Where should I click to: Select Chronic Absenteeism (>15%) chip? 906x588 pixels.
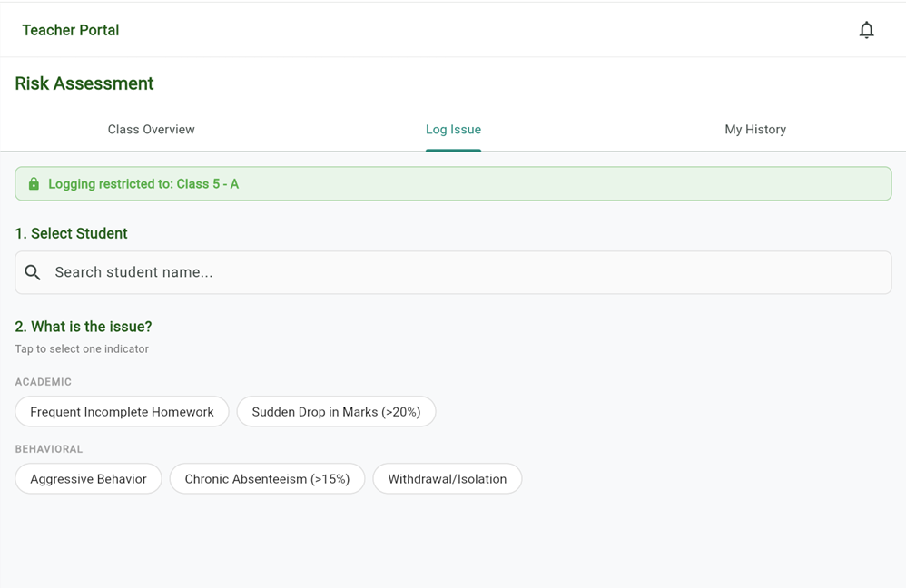[x=267, y=479]
